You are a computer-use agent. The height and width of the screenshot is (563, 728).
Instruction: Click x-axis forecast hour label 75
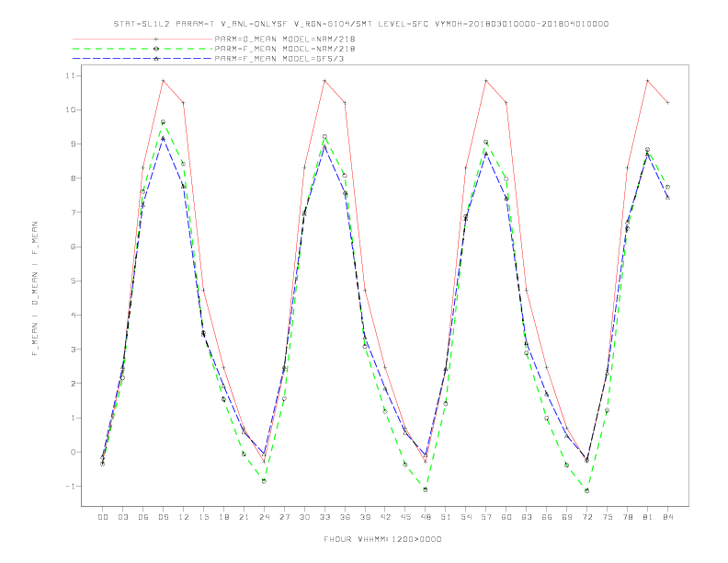point(608,517)
